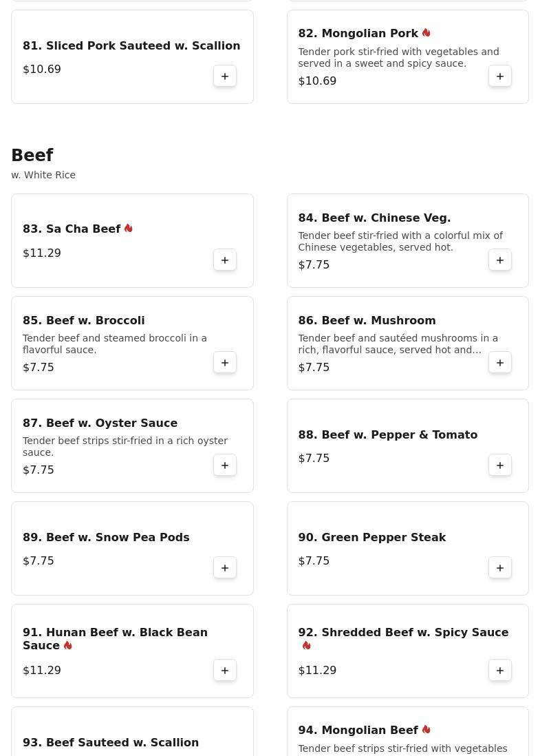This screenshot has width=540, height=756.
Task: Open 93. Beef Sauteed w. Scallion item
Action: [x=111, y=742]
